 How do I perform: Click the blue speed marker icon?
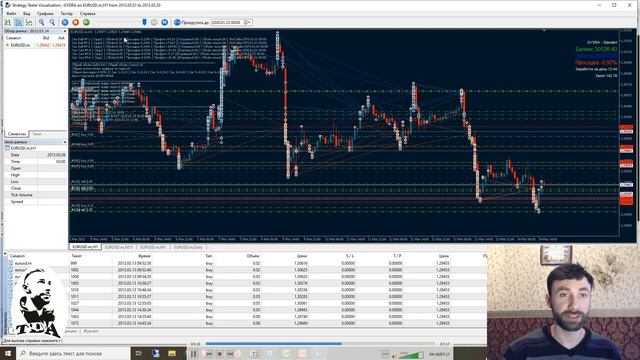(144, 22)
